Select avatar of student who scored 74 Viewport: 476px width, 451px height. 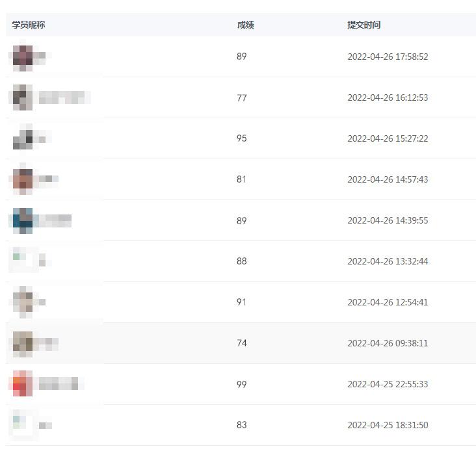[x=23, y=342]
